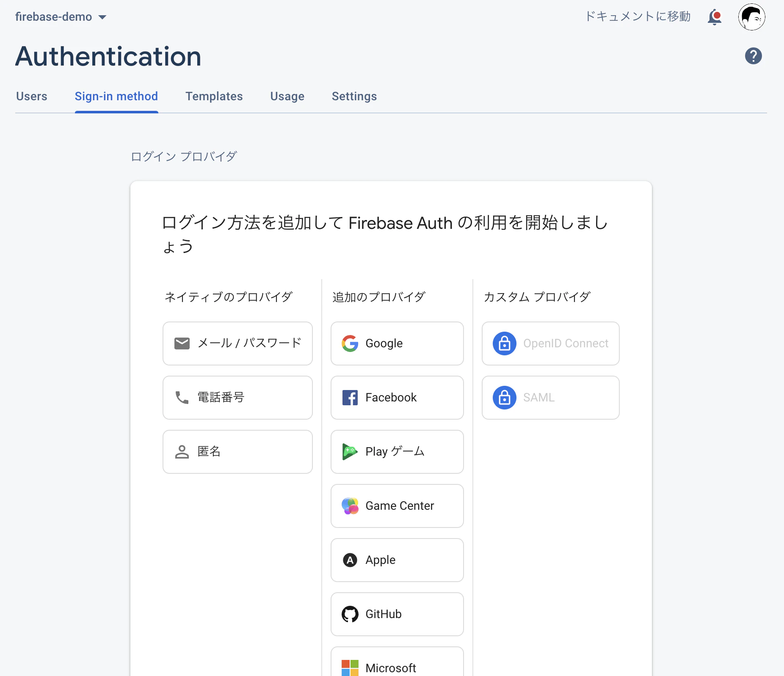Click the SAML lock icon
784x676 pixels.
click(505, 398)
